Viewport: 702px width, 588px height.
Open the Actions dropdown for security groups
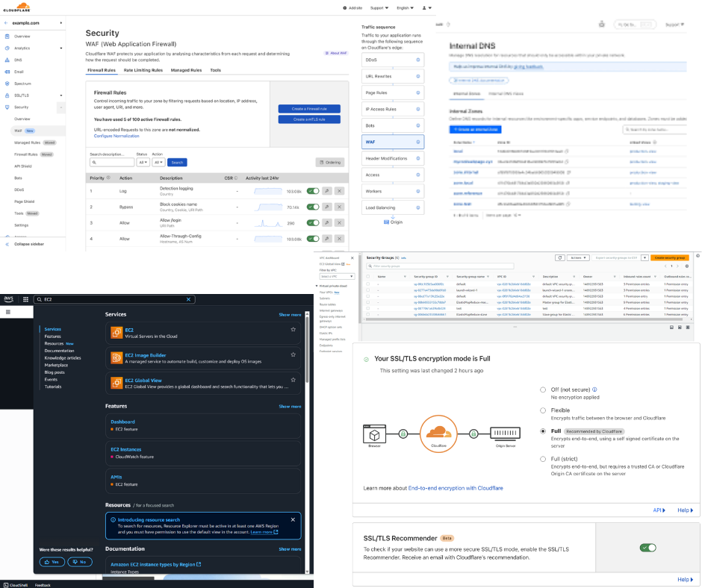(579, 257)
